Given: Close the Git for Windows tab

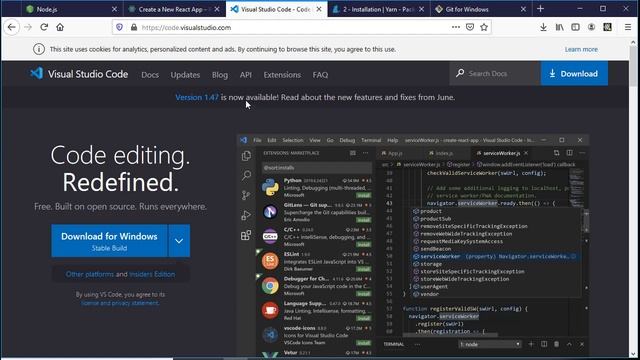Looking at the screenshot, I should tap(523, 9).
